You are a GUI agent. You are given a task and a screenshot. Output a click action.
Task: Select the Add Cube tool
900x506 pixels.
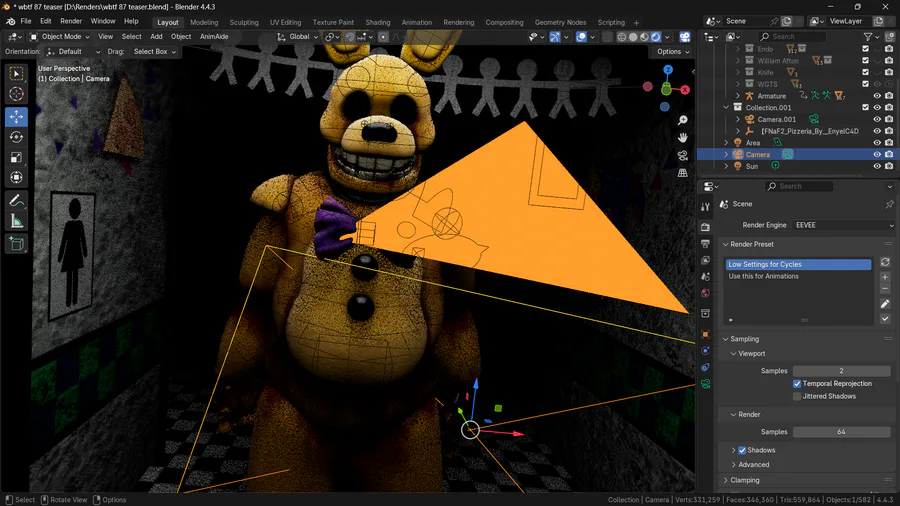(16, 244)
